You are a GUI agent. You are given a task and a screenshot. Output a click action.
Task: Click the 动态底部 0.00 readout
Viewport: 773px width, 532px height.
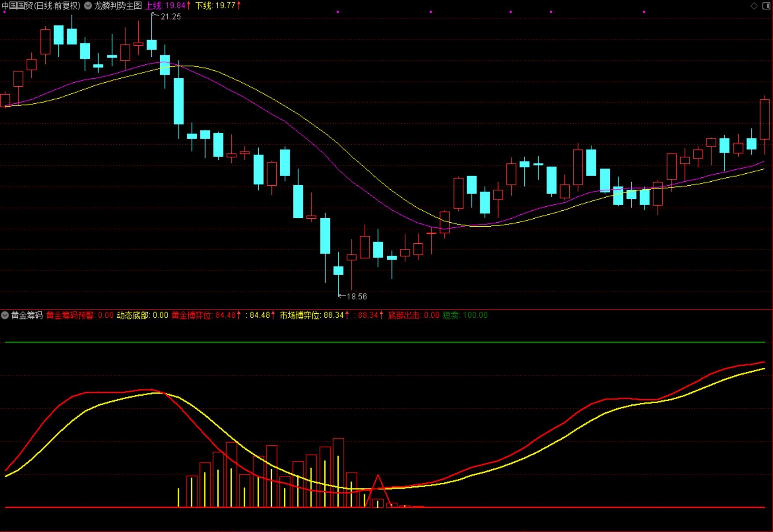tap(143, 315)
